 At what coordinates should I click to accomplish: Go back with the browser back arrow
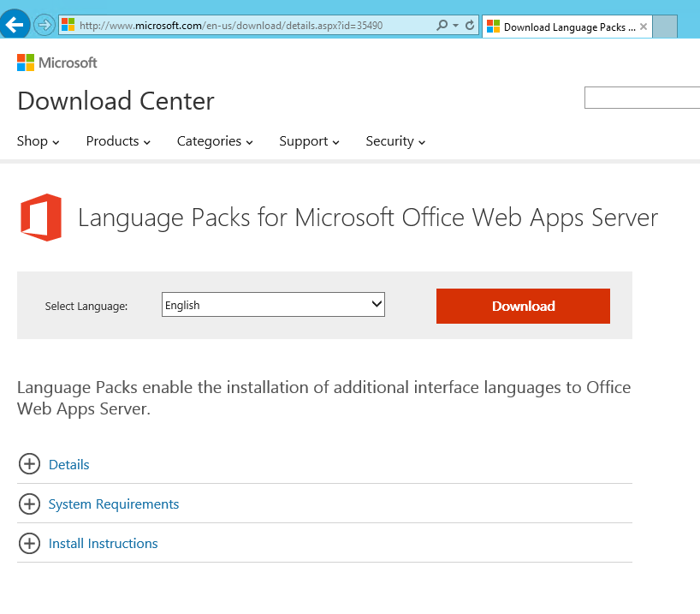point(15,24)
